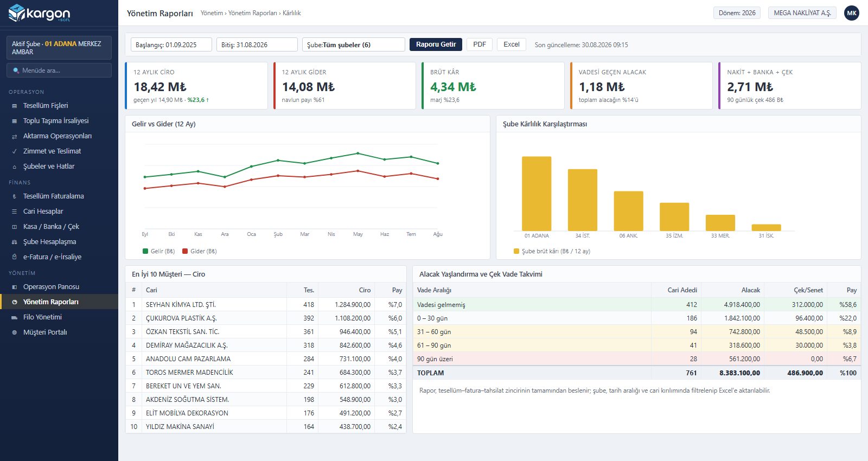
Task: Click the Kârlılık breadcrumb item
Action: tap(292, 13)
